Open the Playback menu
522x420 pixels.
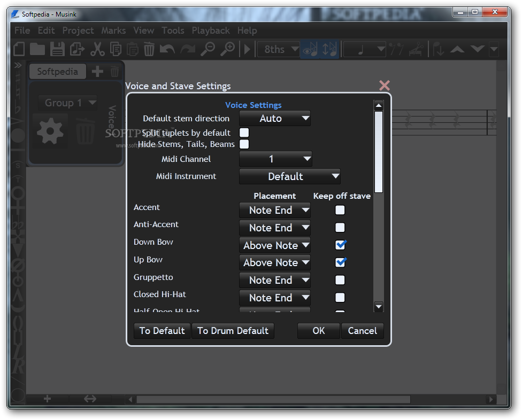211,30
